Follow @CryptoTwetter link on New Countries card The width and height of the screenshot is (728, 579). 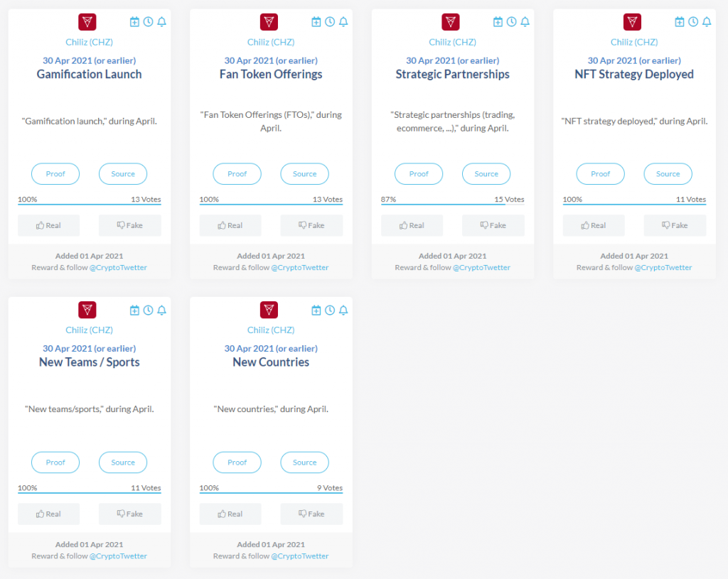click(299, 556)
